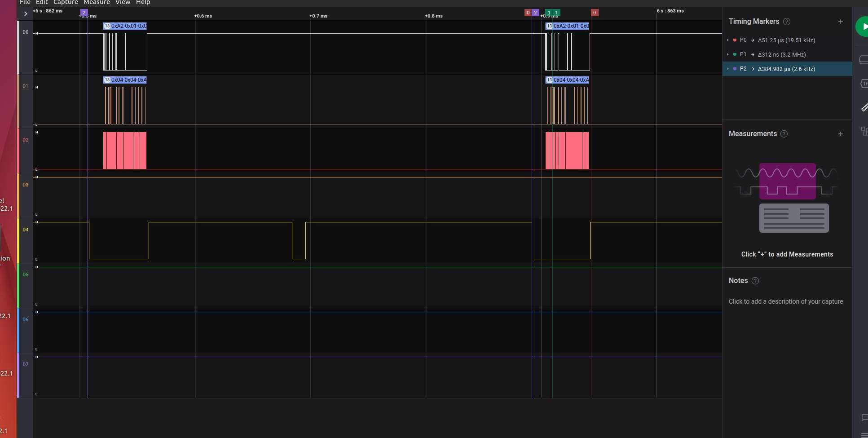
Task: Click the Measurements panel heading
Action: [753, 134]
